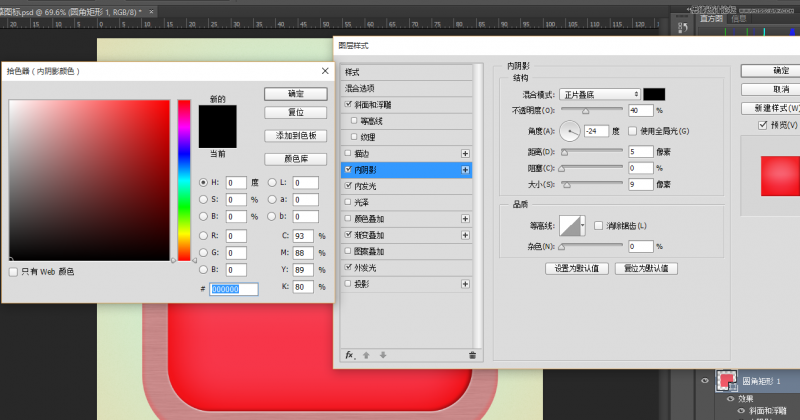Enable 等高线 sub-option checkbox
Screen dimensions: 800x420
pos(354,121)
